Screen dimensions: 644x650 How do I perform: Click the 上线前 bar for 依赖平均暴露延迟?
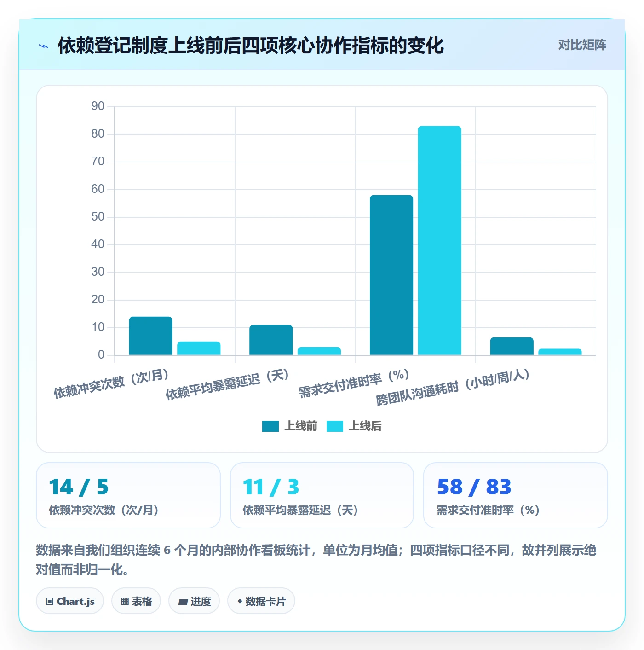271,340
